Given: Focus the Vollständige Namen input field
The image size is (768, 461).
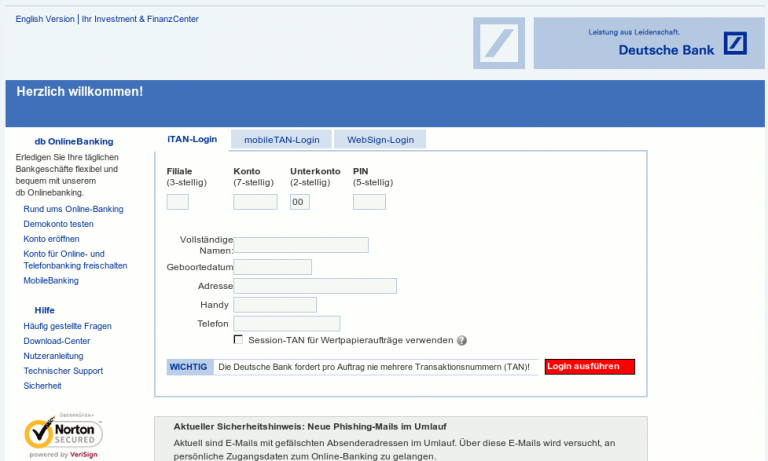Looking at the screenshot, I should coord(301,245).
